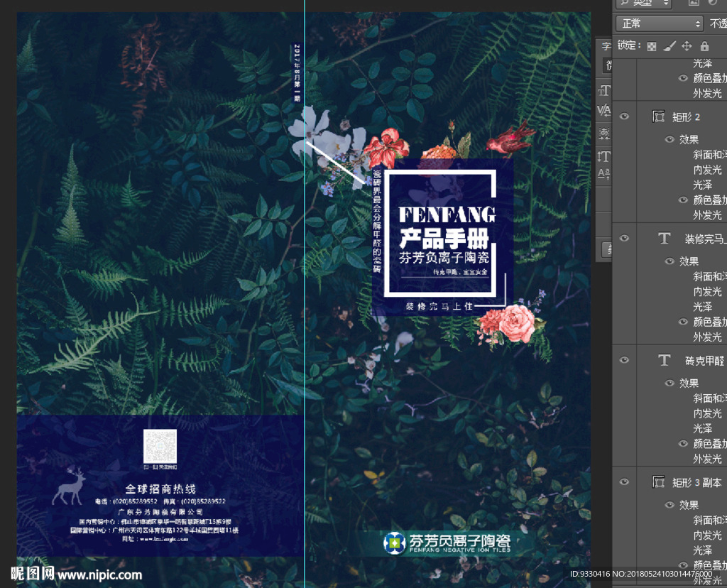Hide effects of 砖克甲醛 layer

(669, 383)
